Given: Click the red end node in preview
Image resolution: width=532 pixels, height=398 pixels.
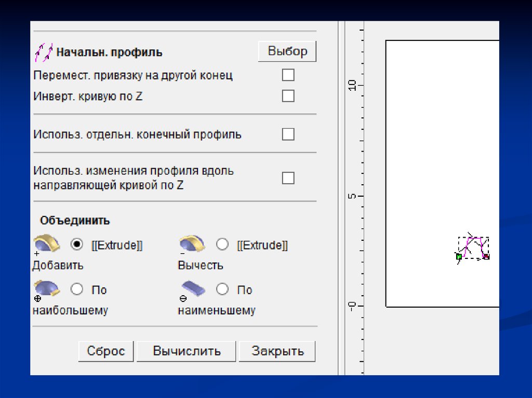Looking at the screenshot, I should 486,257.
